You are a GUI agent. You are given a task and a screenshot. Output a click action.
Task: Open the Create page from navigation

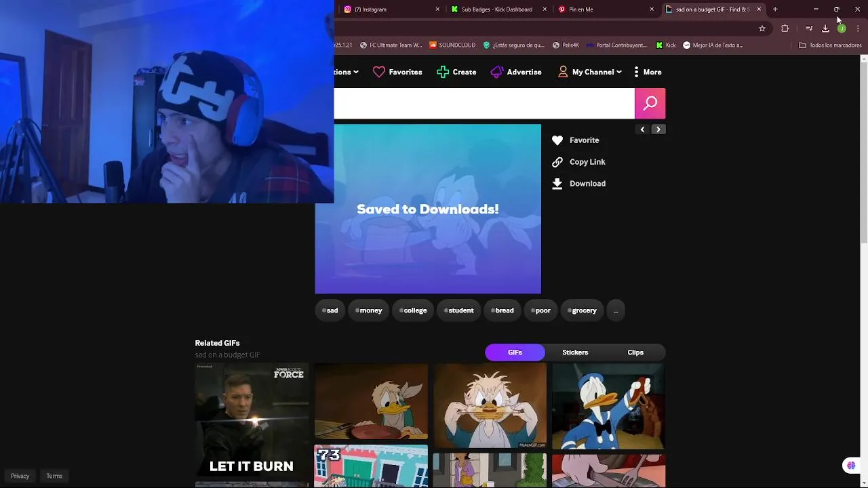coord(456,72)
